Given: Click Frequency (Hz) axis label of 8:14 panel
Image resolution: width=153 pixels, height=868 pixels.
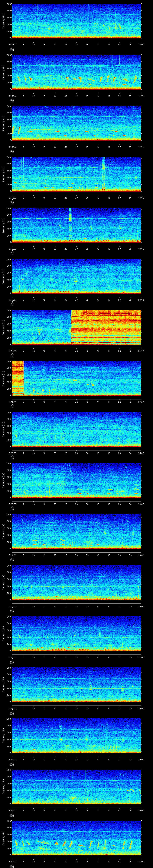Looking at the screenshot, I should pyautogui.click(x=3, y=21).
